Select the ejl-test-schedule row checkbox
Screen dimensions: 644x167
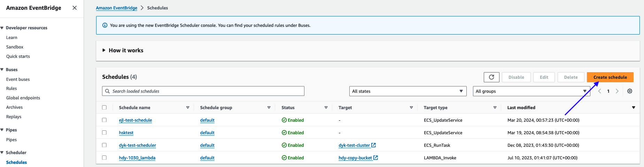click(104, 120)
